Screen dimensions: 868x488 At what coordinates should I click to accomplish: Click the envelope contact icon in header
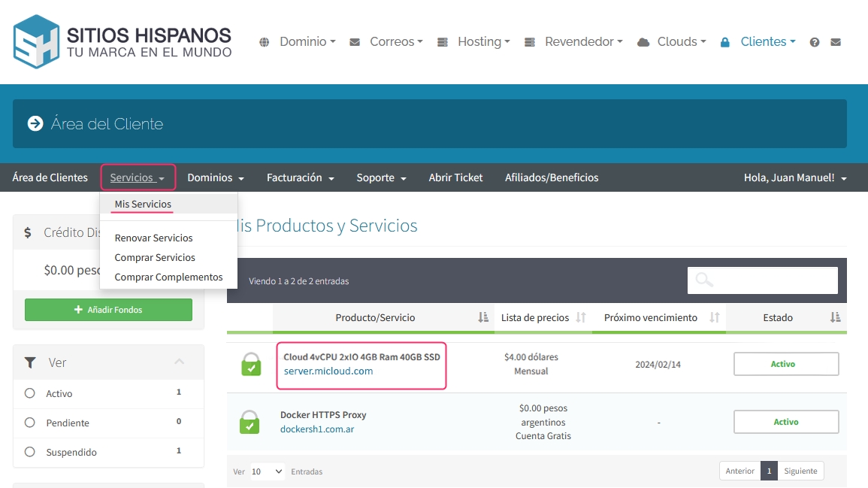(836, 42)
